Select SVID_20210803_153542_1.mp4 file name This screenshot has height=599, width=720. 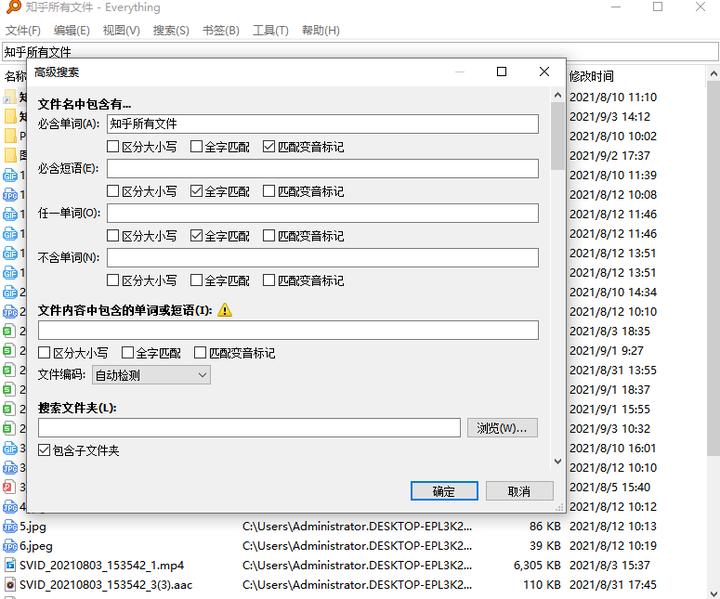tap(101, 565)
